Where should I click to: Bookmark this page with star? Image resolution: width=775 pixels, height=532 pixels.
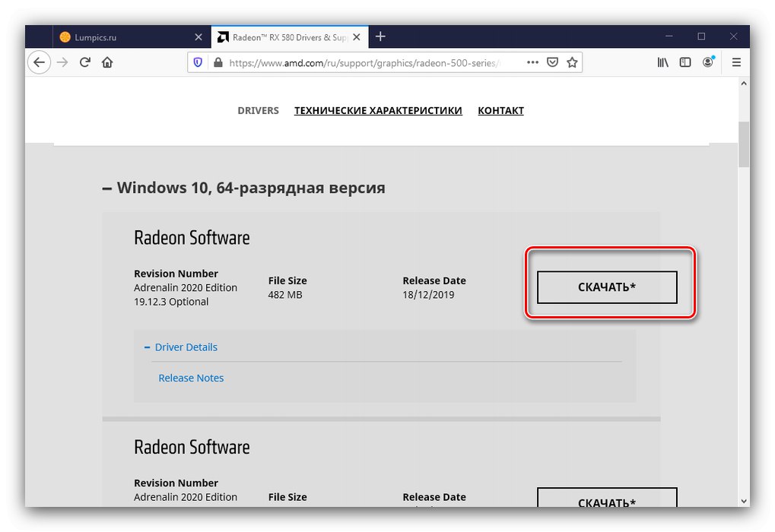tap(572, 62)
